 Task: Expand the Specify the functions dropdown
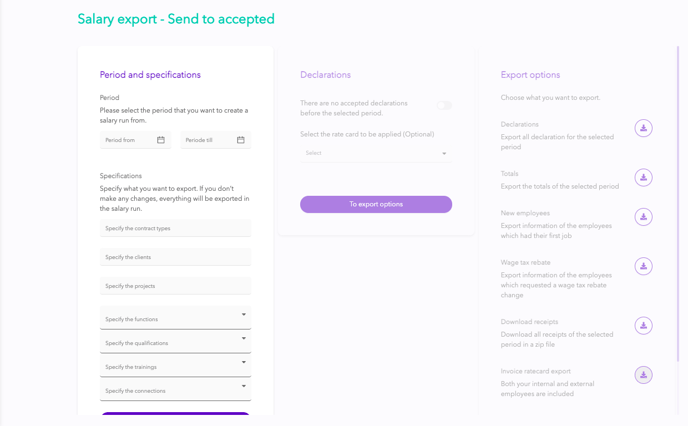(176, 318)
